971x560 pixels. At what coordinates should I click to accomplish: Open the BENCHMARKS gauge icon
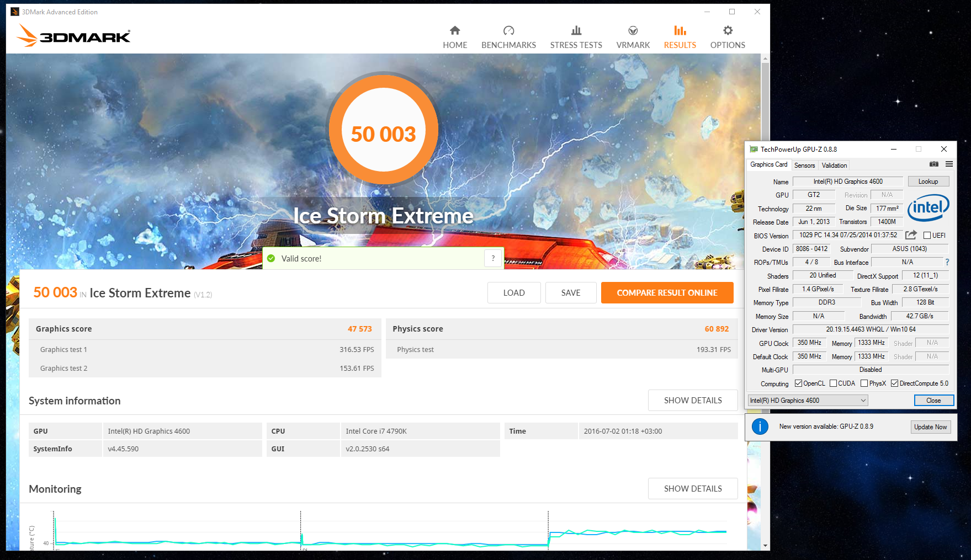[508, 30]
